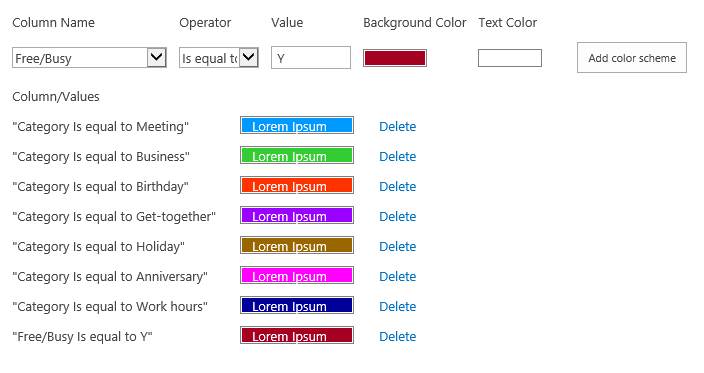
Task: Click the navy Work hours Lorem Ipsum preview
Action: [x=297, y=306]
